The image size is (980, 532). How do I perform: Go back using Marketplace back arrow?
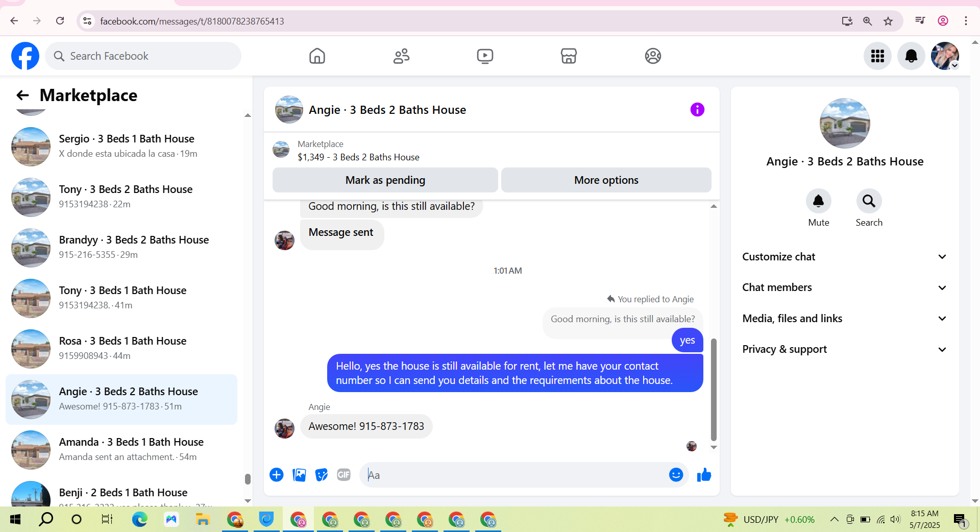coord(22,95)
